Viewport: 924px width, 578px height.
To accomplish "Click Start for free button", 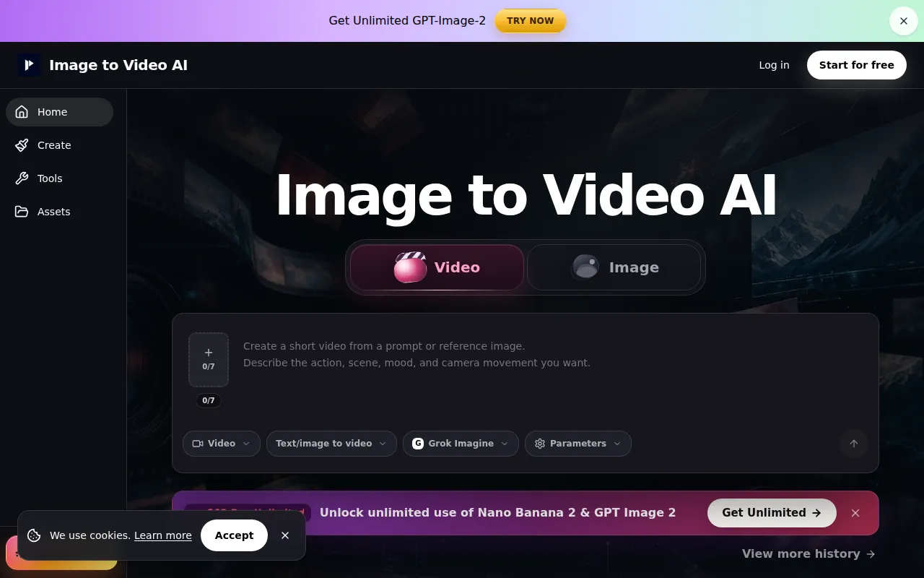I will [x=856, y=65].
